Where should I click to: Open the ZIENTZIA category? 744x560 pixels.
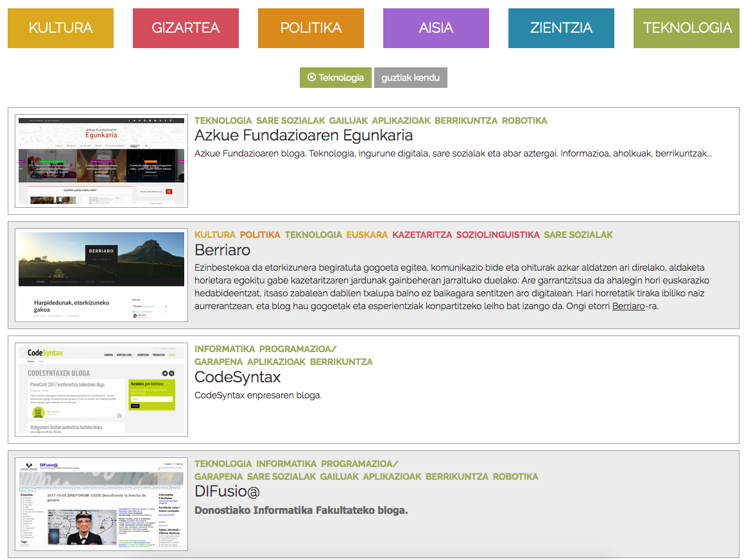(561, 28)
